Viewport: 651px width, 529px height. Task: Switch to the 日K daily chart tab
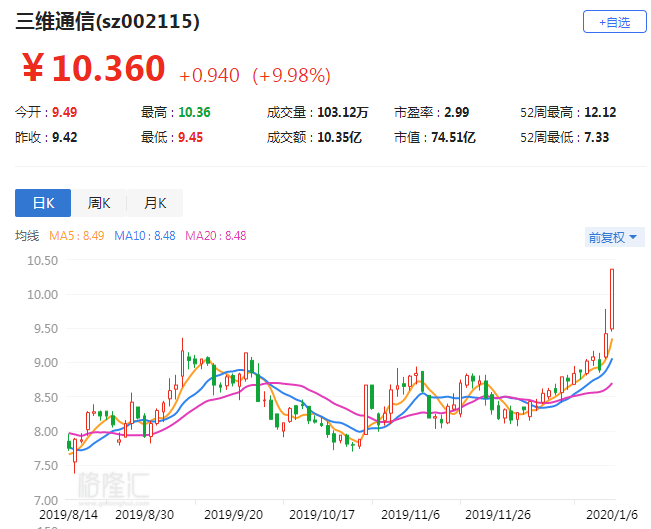click(x=43, y=203)
